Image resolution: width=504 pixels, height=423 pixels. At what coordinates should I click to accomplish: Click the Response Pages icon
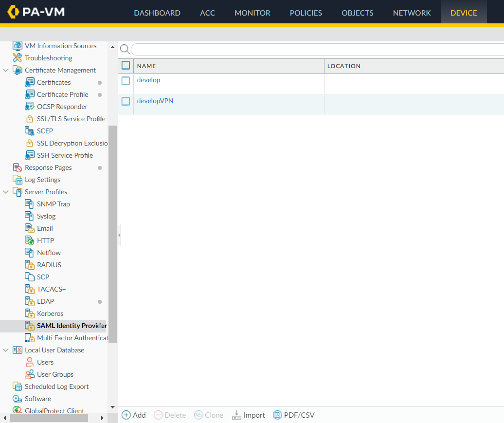(18, 167)
